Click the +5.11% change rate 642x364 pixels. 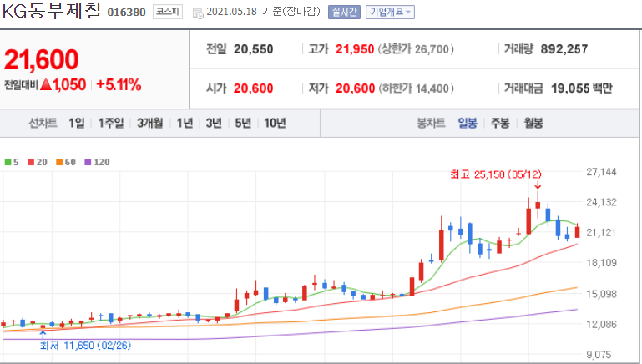(119, 85)
